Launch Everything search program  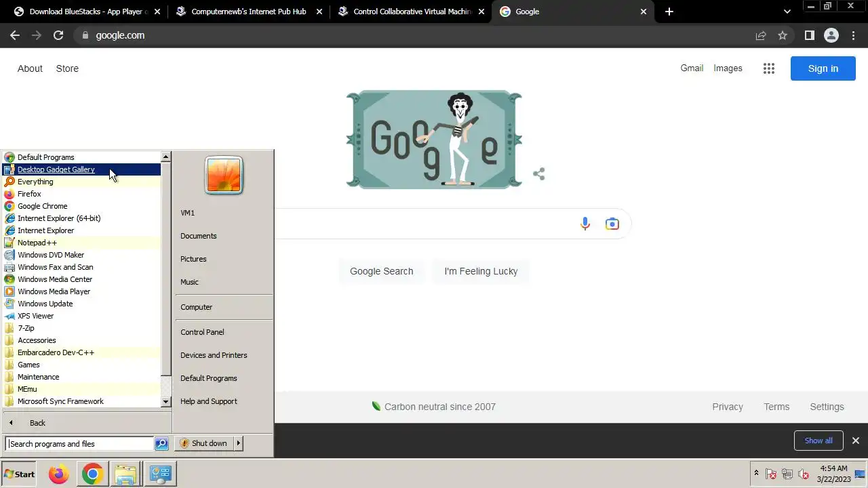(x=81, y=182)
